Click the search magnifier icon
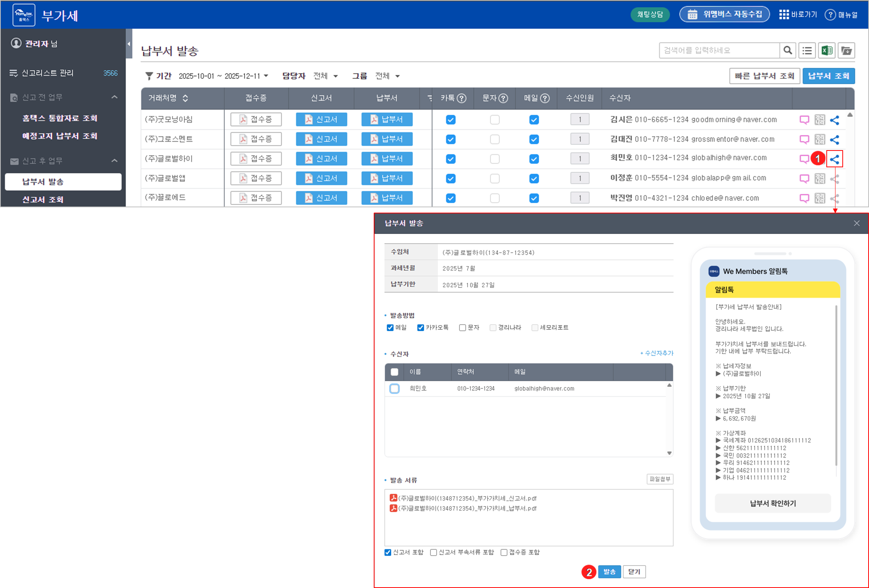This screenshot has width=869, height=588. pos(787,50)
